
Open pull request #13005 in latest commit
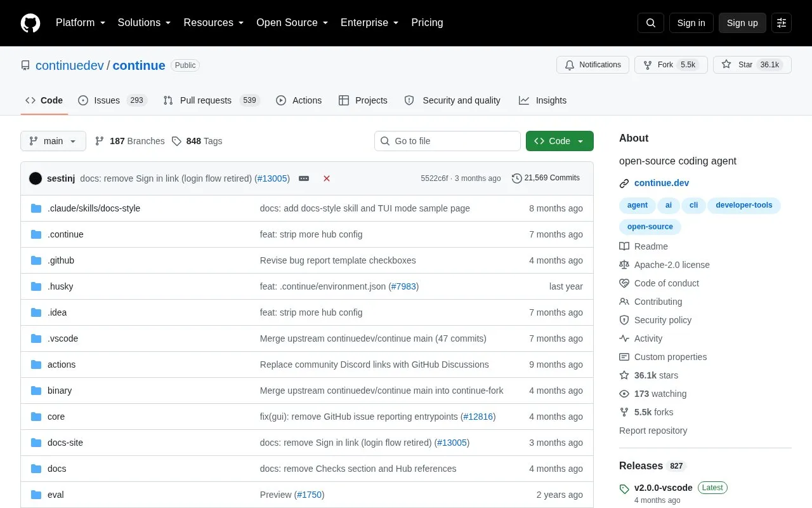[x=272, y=178]
